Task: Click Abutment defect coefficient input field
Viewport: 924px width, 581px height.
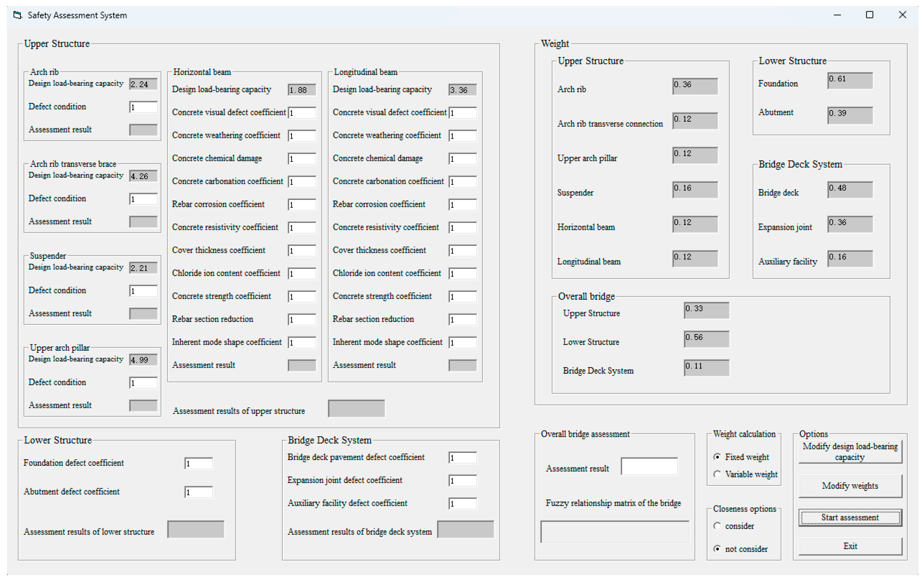Action: click(x=198, y=492)
